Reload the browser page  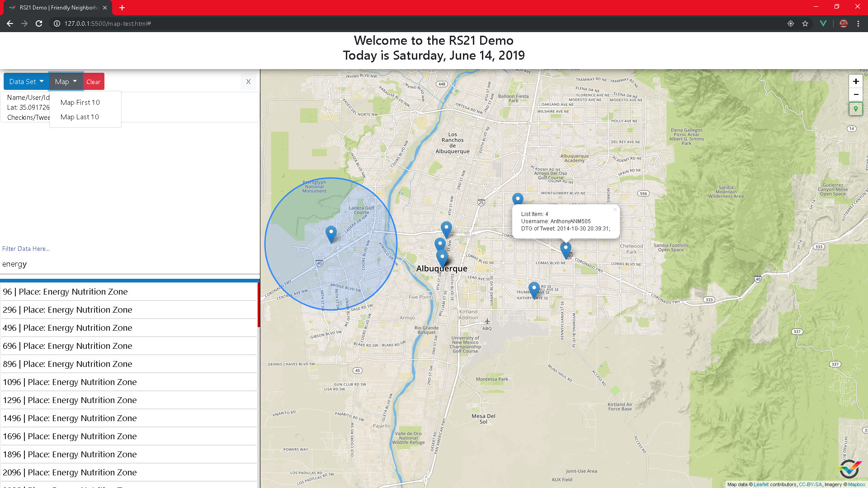[39, 23]
